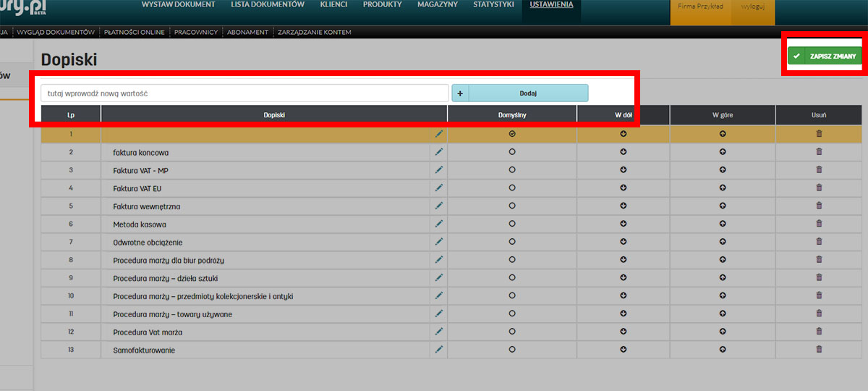Select default radio for 'Metoda kasowa'
This screenshot has width=868, height=391.
(x=512, y=224)
